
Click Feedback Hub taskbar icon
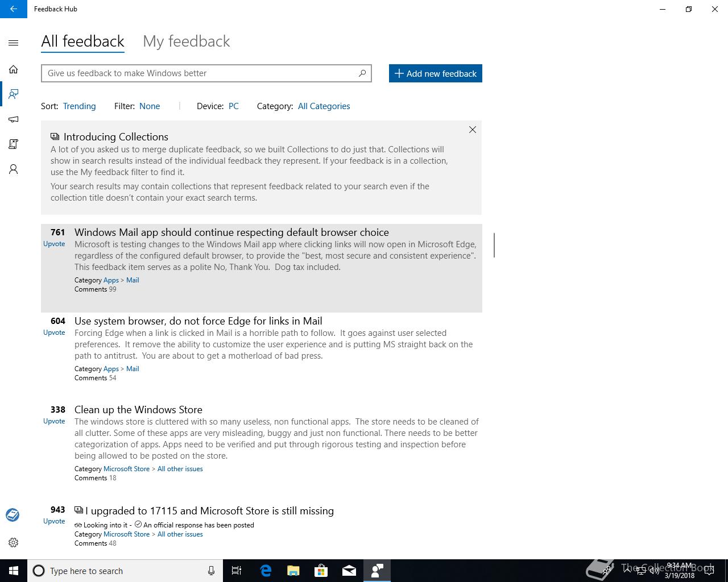(377, 571)
